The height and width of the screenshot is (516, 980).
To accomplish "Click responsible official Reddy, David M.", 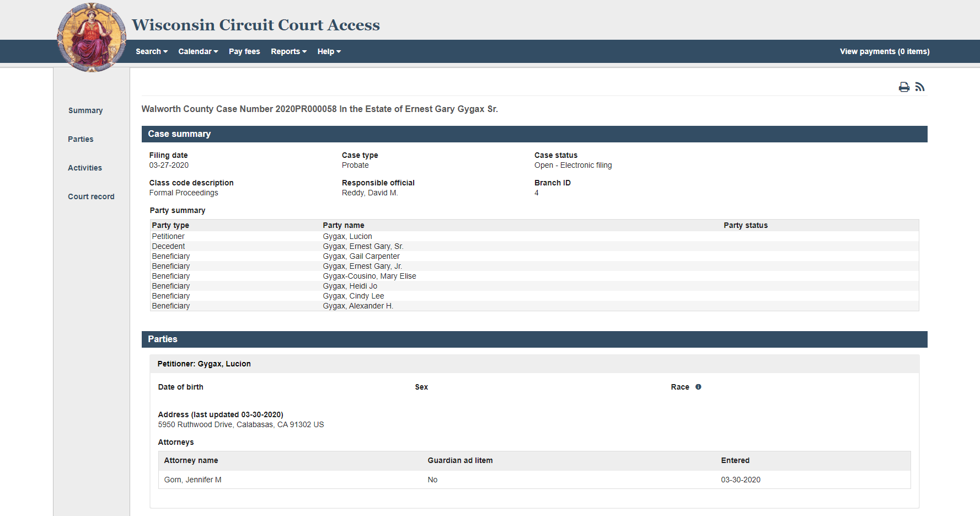I will point(369,193).
